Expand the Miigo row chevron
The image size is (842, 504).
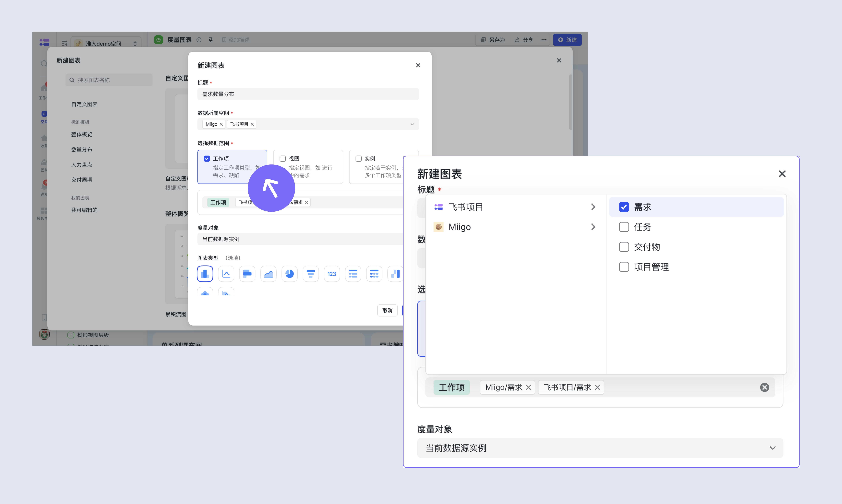point(593,227)
